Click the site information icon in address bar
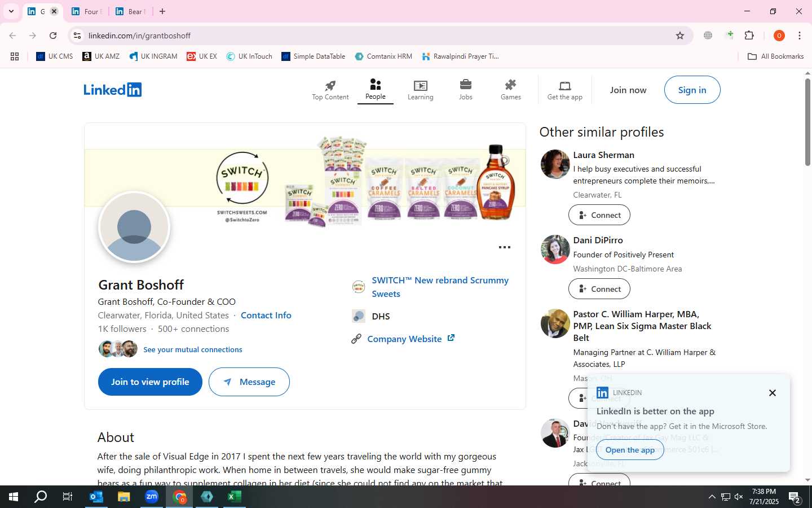 click(x=77, y=36)
